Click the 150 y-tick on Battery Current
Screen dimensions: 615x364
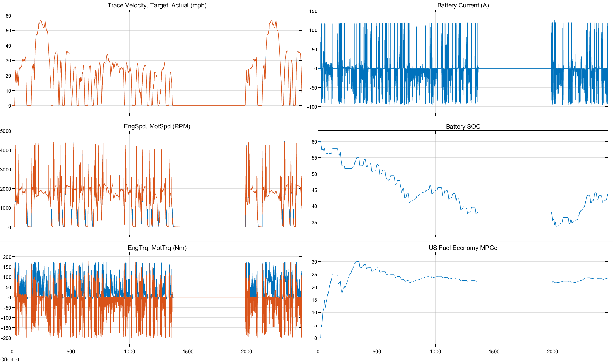[313, 11]
